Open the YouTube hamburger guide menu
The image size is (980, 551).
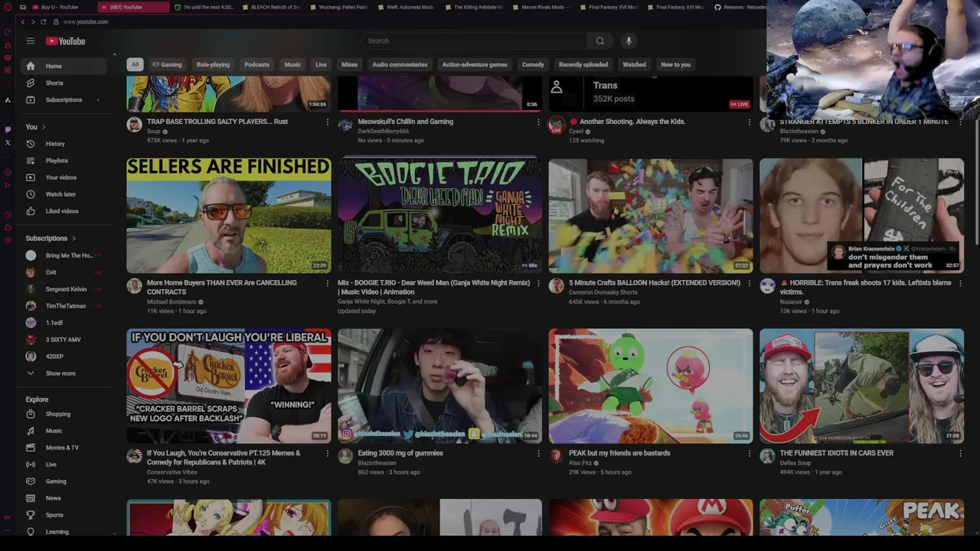click(31, 41)
